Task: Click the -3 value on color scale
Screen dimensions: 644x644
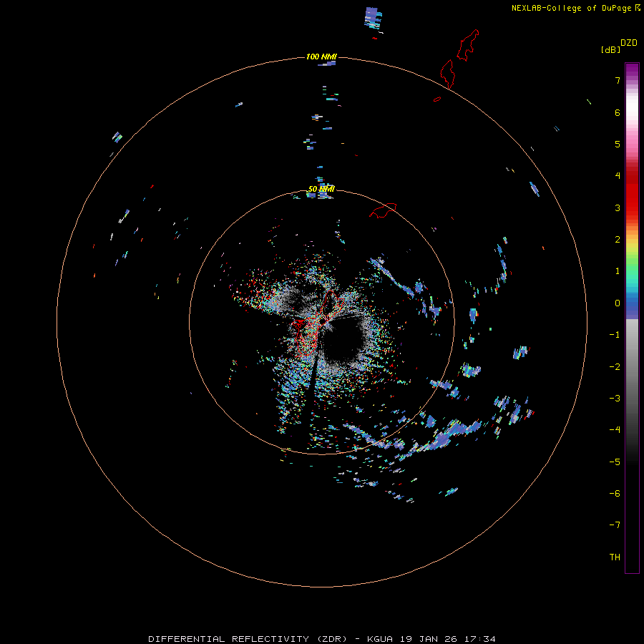Action: (x=615, y=399)
